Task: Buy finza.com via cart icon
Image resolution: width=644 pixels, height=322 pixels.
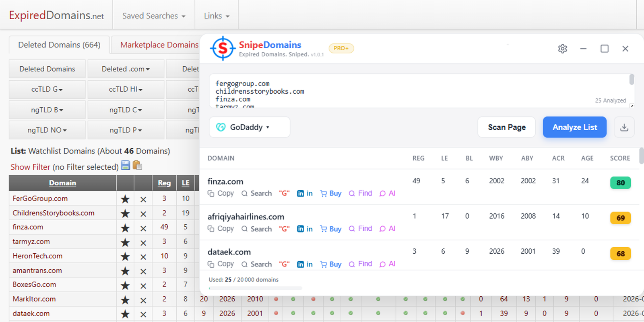Action: click(x=330, y=193)
